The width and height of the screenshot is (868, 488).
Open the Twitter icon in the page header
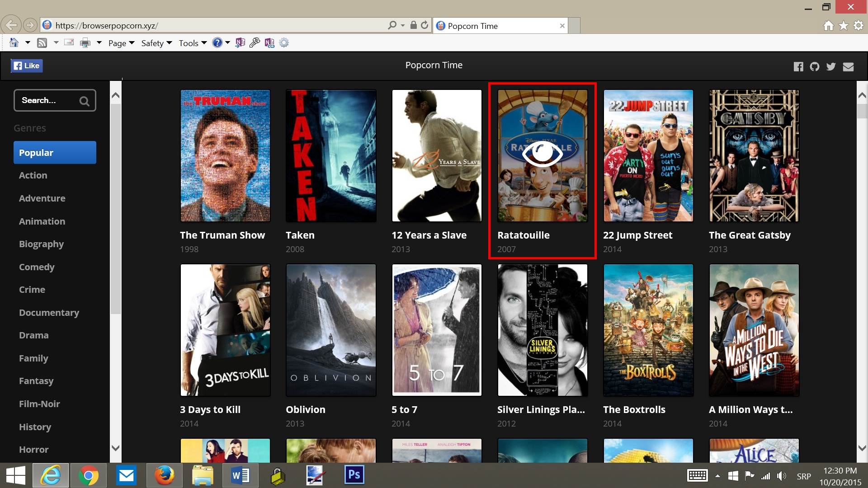click(x=831, y=66)
